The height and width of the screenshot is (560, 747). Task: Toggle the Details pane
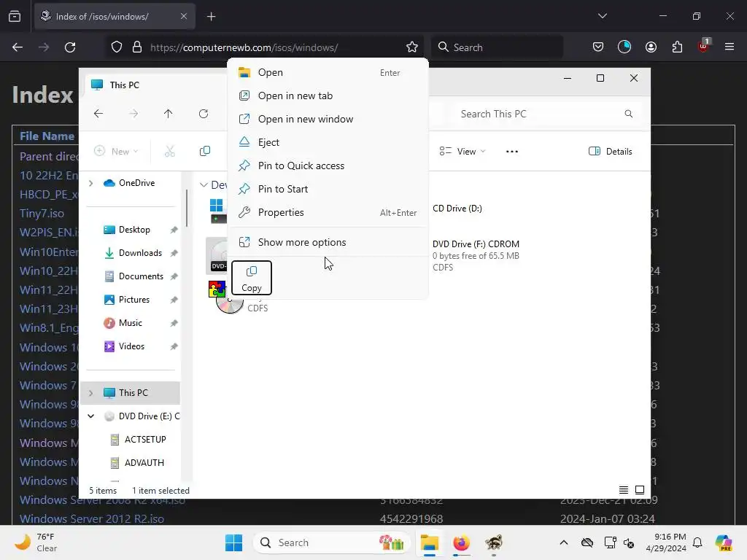611,152
